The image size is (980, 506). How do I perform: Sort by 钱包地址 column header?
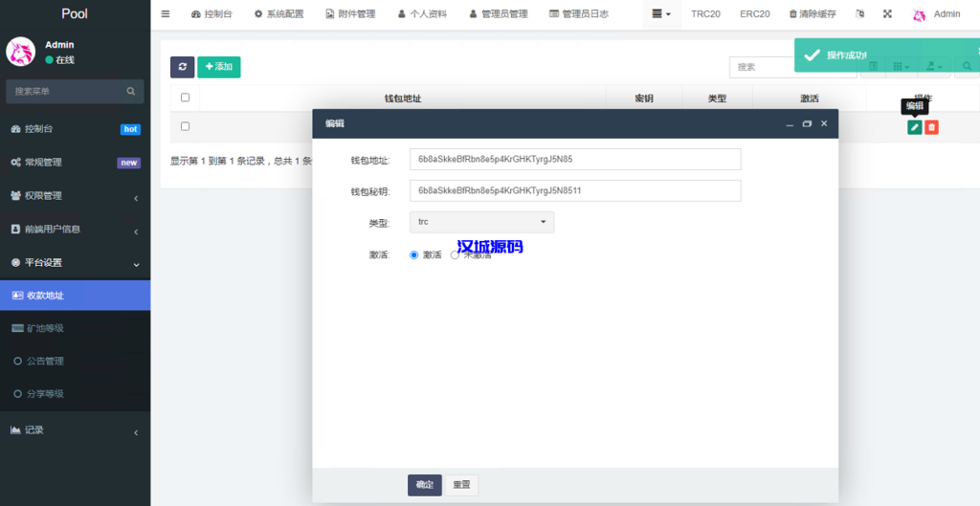403,99
